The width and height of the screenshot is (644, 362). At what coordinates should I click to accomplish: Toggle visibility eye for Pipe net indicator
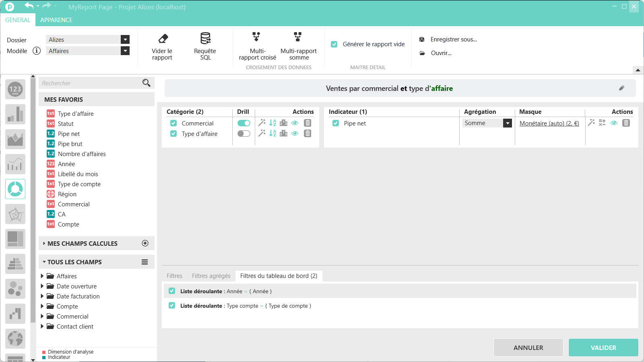614,123
